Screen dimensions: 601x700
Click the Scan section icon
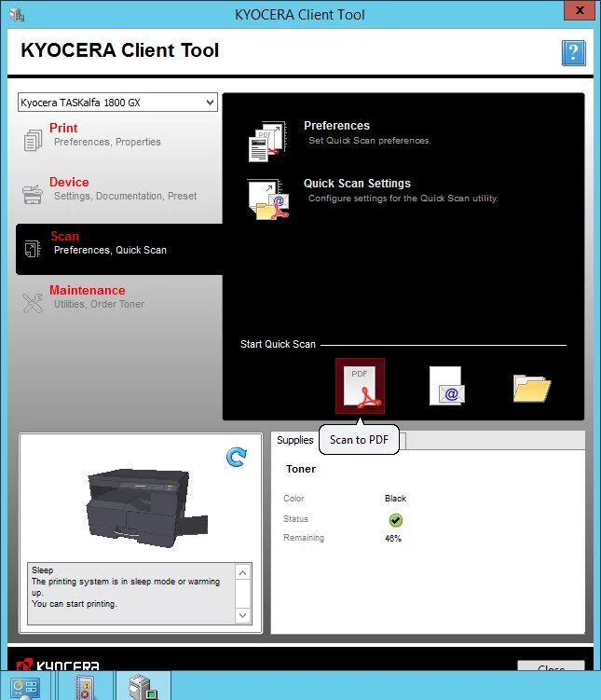33,249
